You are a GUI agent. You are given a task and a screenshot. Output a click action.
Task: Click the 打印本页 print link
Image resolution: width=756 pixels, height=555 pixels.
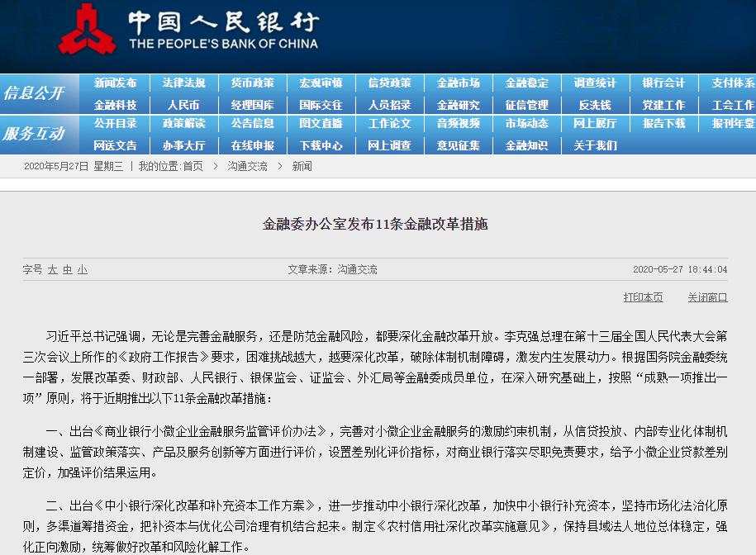tap(643, 297)
